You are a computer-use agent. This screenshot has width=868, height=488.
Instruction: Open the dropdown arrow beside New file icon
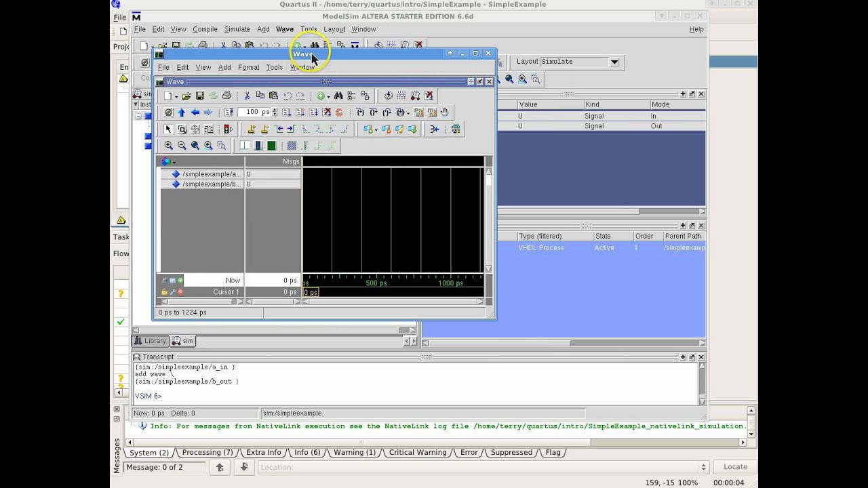tap(176, 96)
